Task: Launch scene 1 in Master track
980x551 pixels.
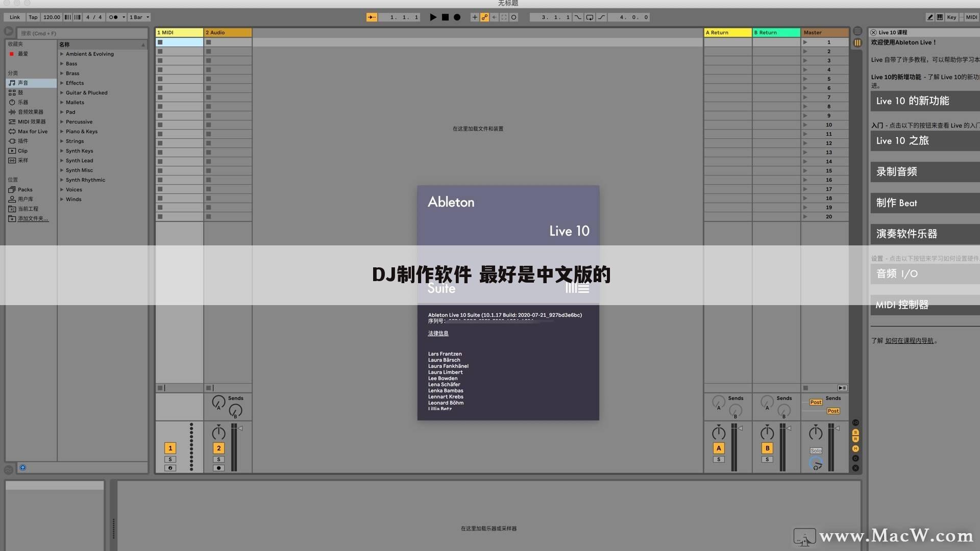Action: click(x=805, y=42)
